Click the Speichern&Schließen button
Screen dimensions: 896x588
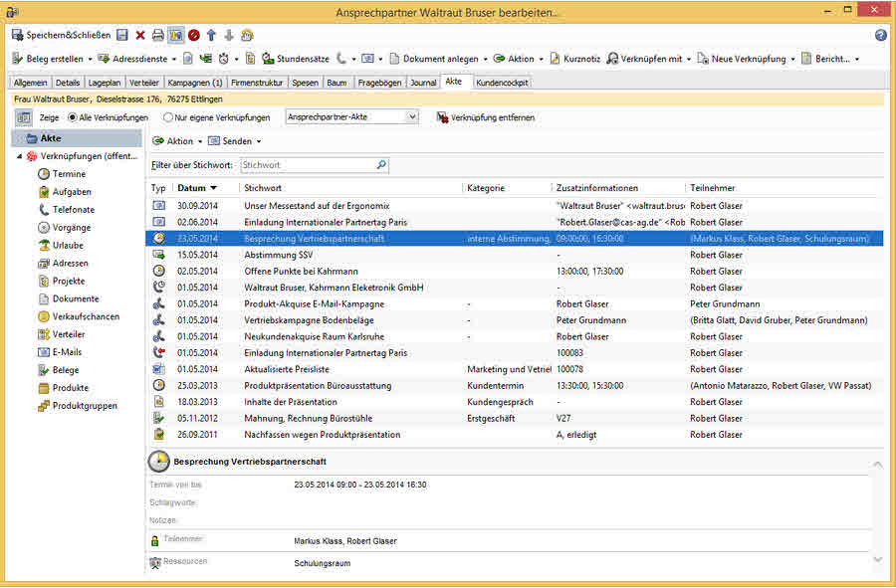pyautogui.click(x=60, y=35)
